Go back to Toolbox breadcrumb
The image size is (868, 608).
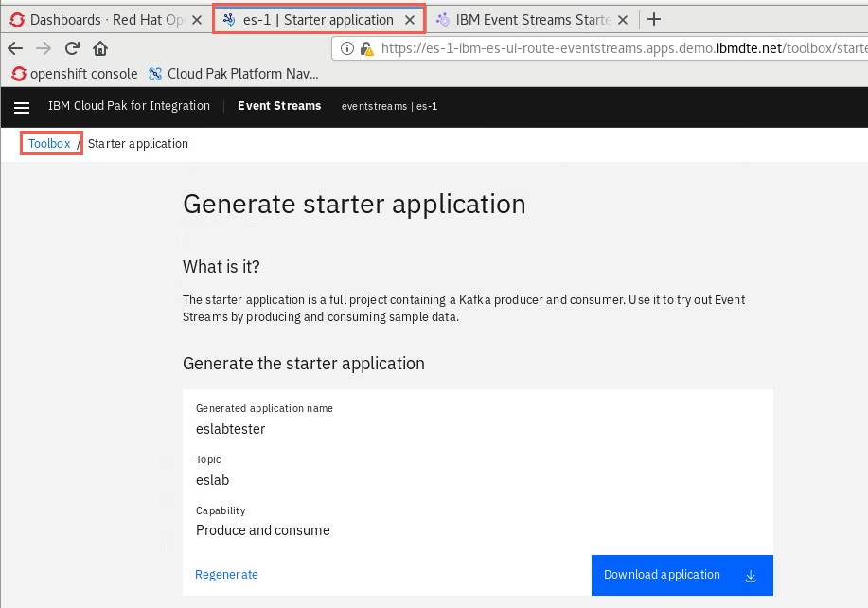(49, 143)
